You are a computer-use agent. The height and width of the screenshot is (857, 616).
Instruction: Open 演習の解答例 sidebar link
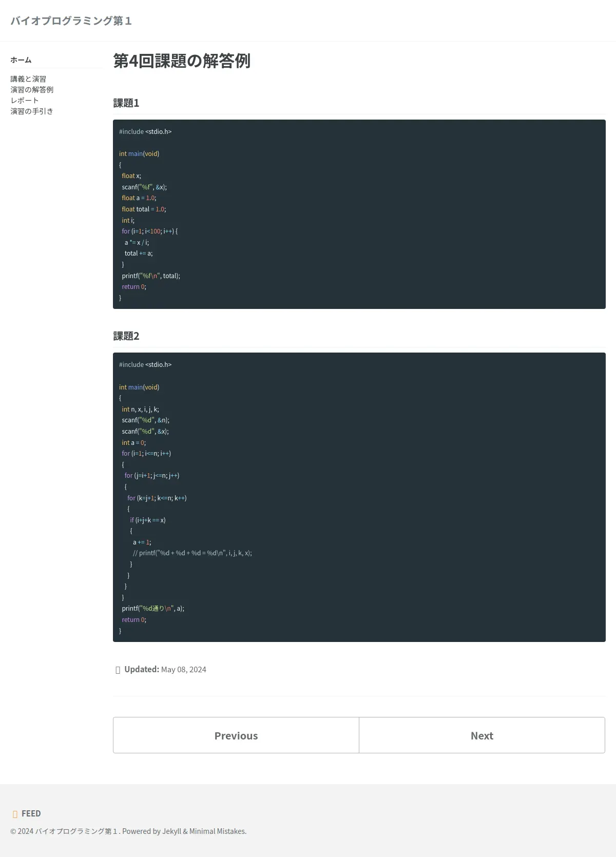point(32,90)
